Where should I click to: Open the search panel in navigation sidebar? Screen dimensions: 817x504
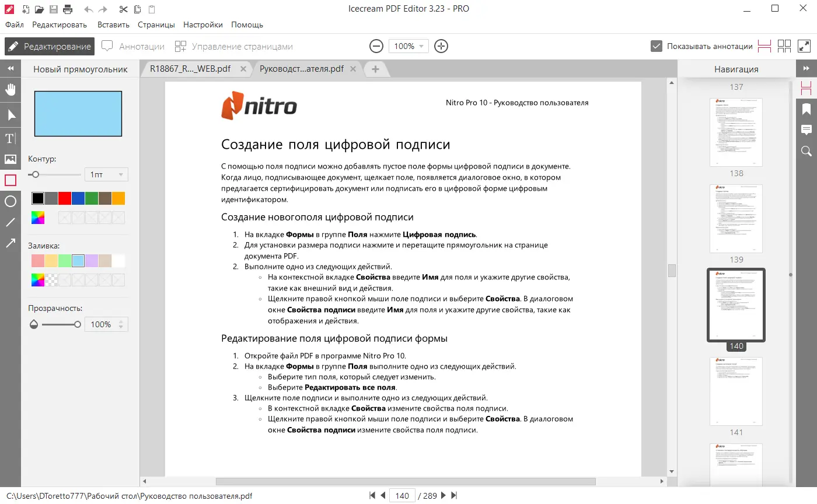point(806,151)
